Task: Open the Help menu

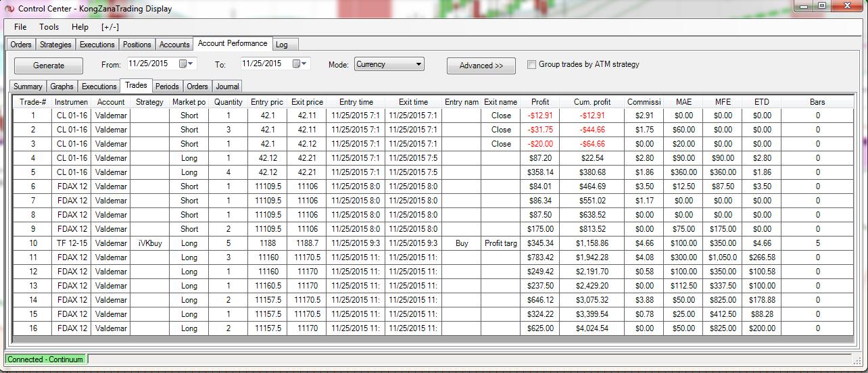Action: [80, 27]
